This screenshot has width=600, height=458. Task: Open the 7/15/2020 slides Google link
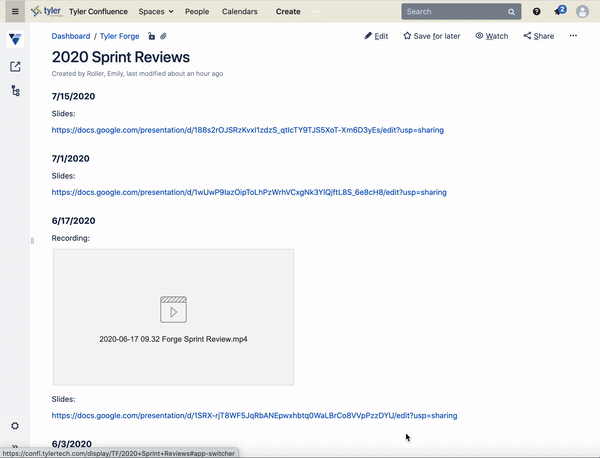[x=248, y=130]
